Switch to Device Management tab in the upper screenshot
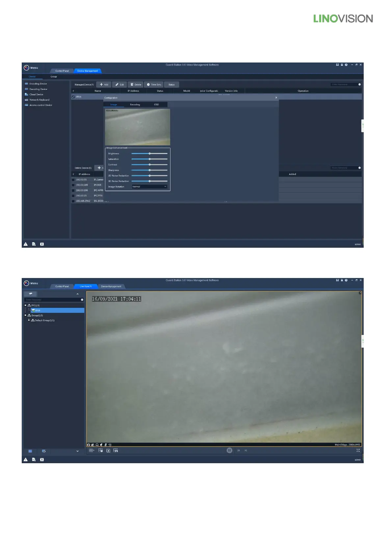 tap(88, 71)
